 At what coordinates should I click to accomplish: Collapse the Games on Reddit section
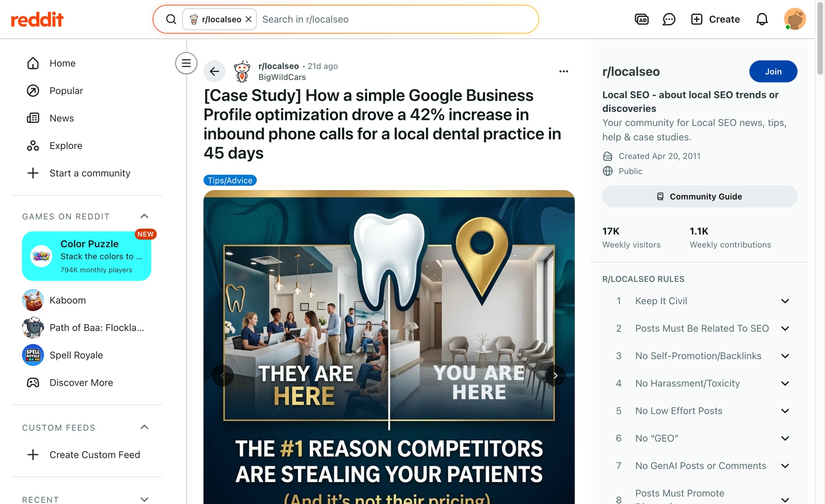[x=144, y=216]
